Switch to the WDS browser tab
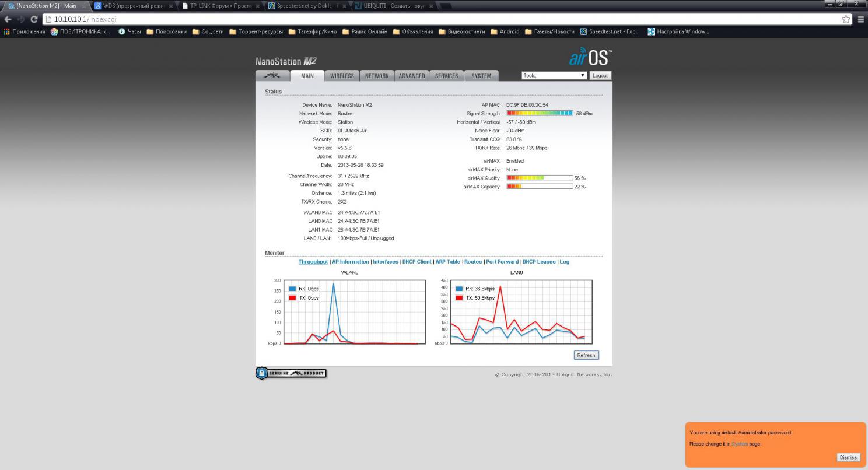The height and width of the screenshot is (470, 868). (133, 6)
